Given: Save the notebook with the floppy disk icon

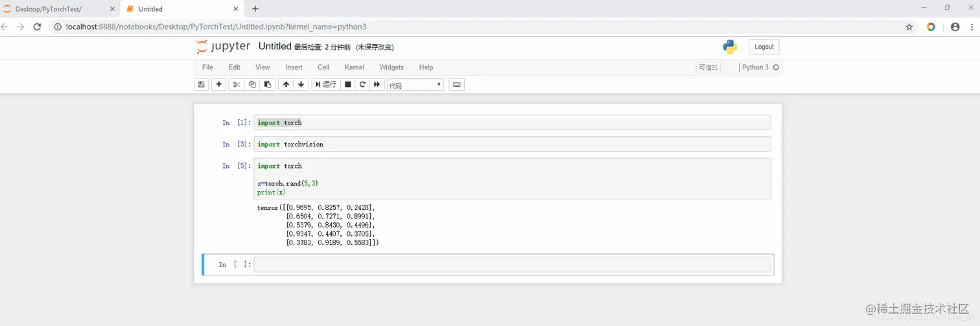Looking at the screenshot, I should pyautogui.click(x=201, y=84).
